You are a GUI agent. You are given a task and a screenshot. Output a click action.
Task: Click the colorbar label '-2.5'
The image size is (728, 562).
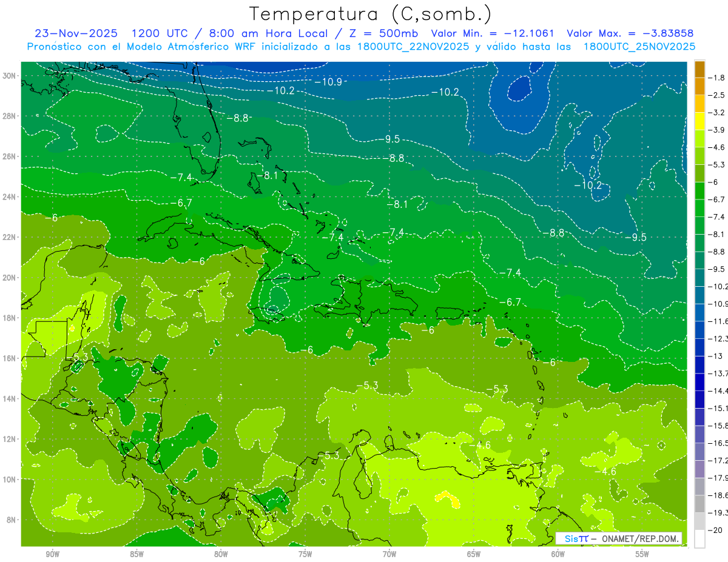click(718, 95)
